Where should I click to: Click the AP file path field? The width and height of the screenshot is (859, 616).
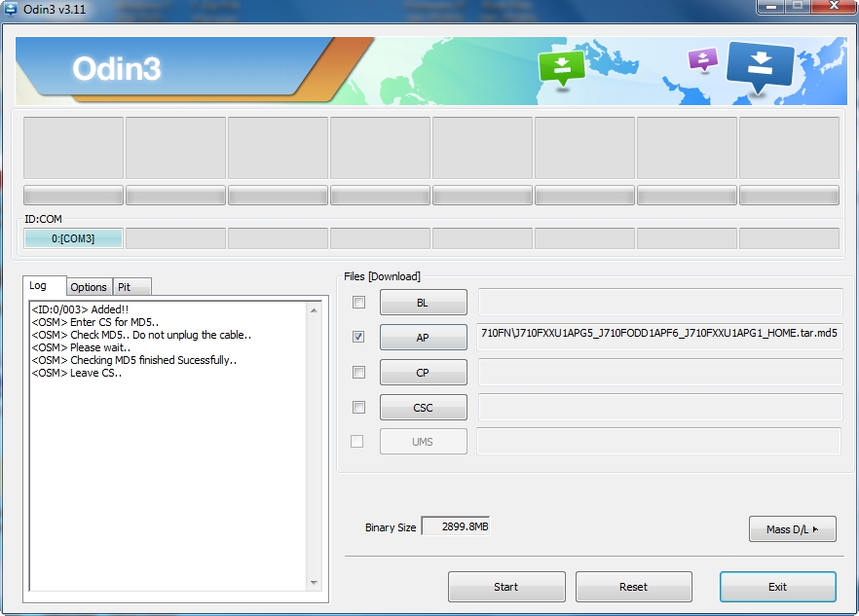click(x=659, y=337)
